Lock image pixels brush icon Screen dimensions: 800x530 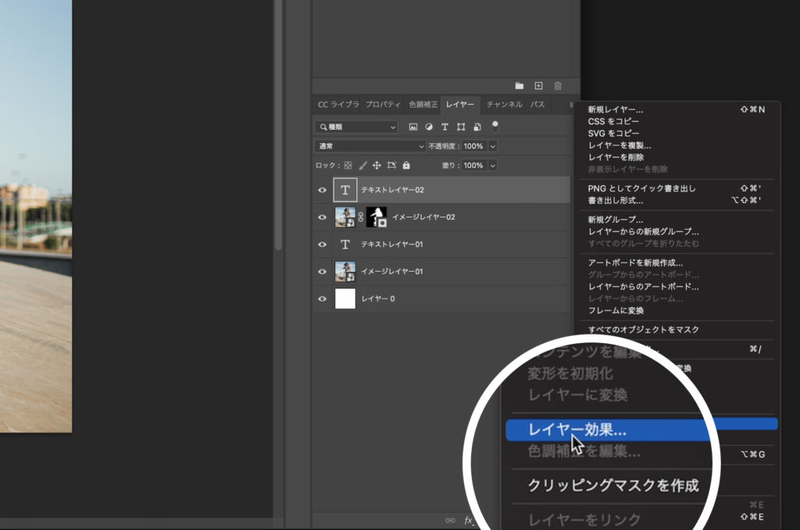[x=363, y=165]
